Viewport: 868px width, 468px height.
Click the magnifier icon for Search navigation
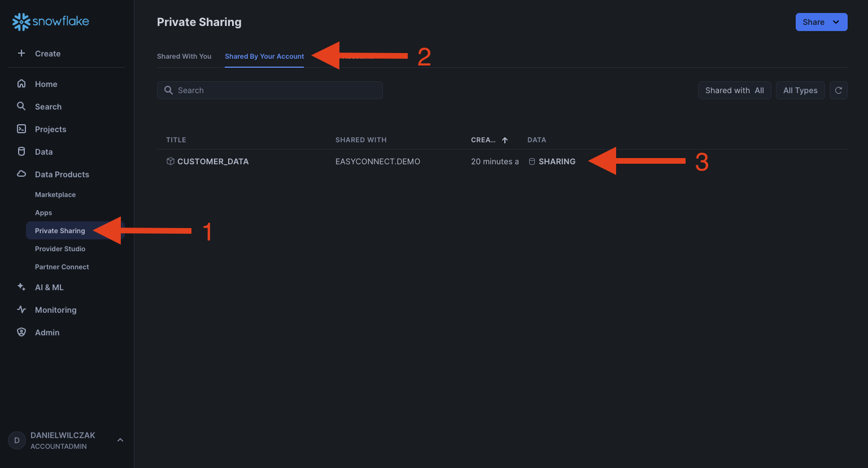point(21,106)
